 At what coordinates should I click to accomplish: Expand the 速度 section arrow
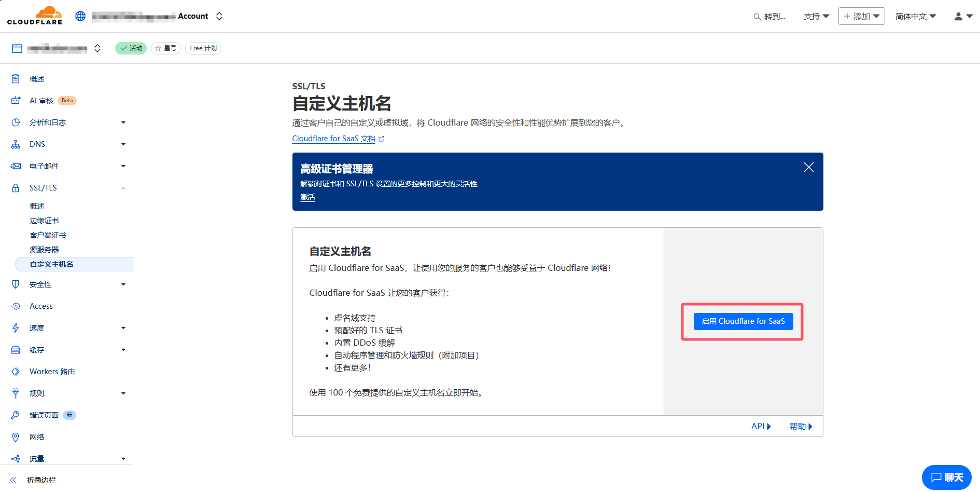click(x=123, y=328)
